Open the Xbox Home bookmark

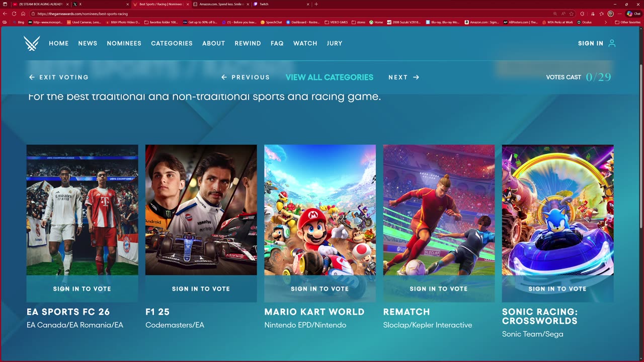tap(376, 22)
